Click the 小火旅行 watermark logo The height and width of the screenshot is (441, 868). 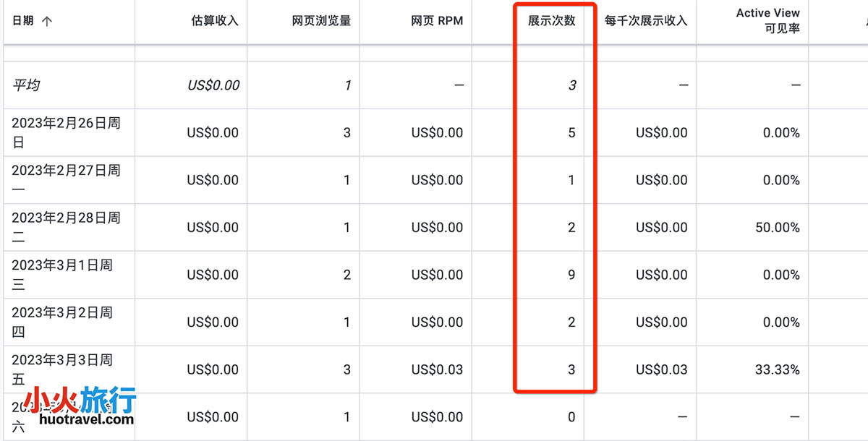80,399
